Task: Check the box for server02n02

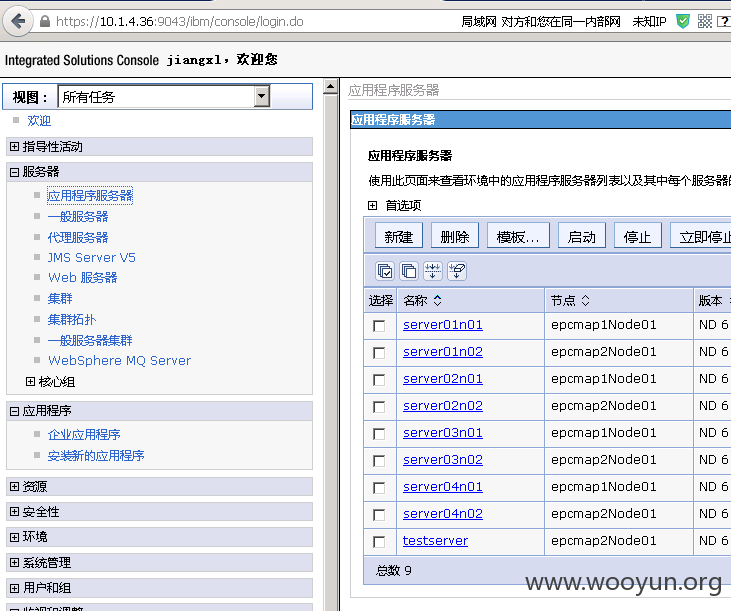Action: (x=379, y=407)
